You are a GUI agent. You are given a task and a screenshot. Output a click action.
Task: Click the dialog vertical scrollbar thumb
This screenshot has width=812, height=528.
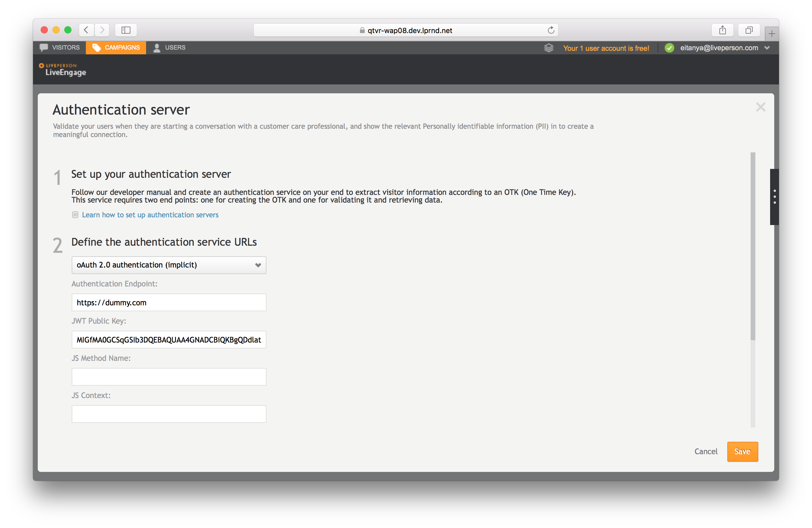(753, 246)
